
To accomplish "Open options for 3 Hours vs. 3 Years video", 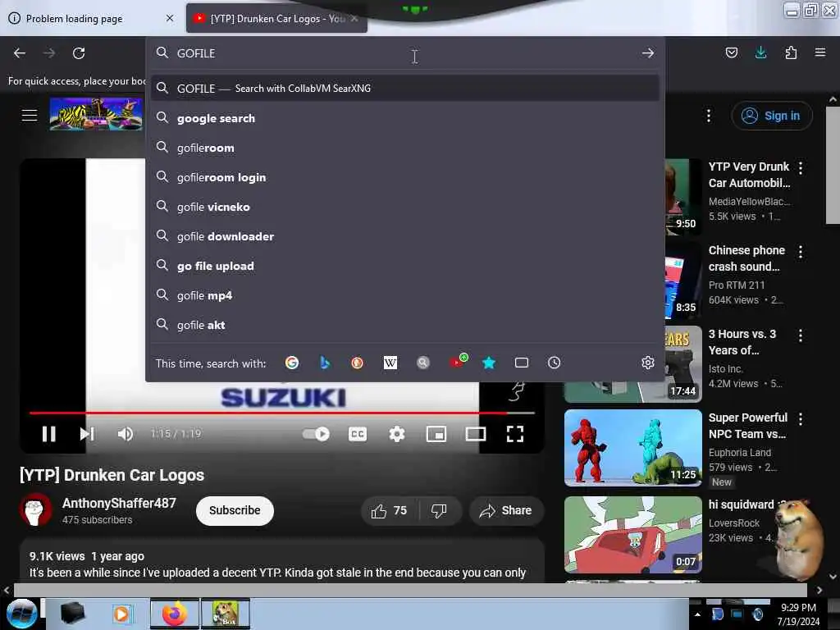I will [801, 336].
